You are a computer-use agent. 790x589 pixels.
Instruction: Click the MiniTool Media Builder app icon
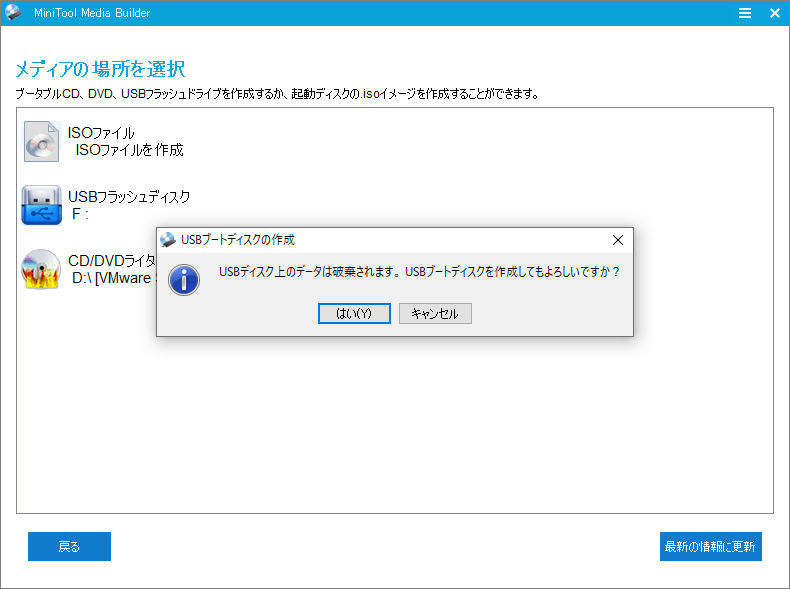(12, 13)
